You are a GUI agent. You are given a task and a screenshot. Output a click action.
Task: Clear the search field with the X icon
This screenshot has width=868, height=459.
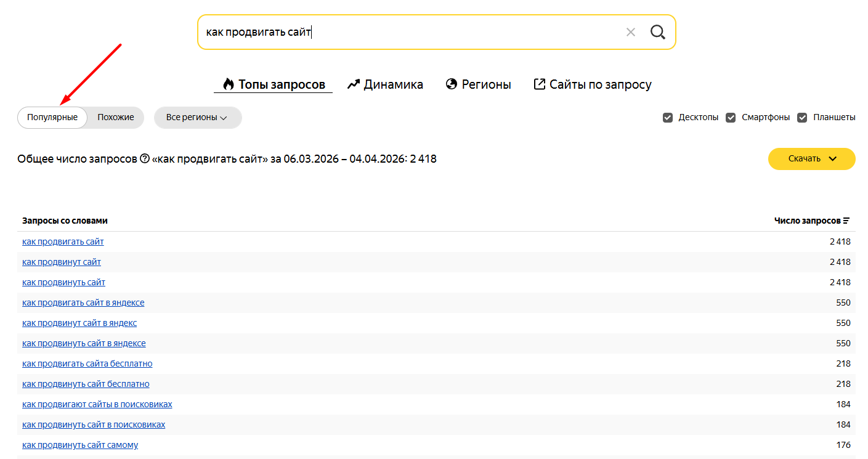[630, 31]
